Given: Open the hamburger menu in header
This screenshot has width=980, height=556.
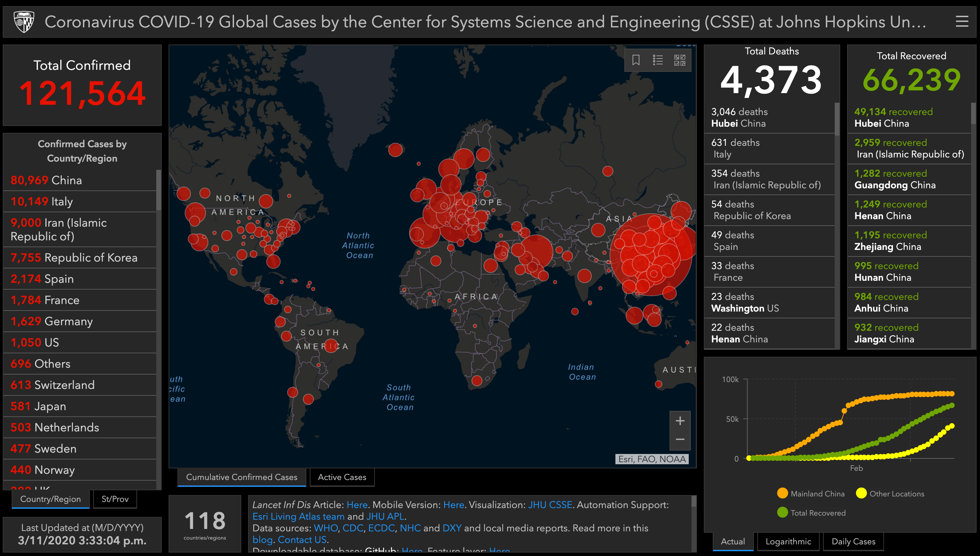Looking at the screenshot, I should tap(961, 21).
